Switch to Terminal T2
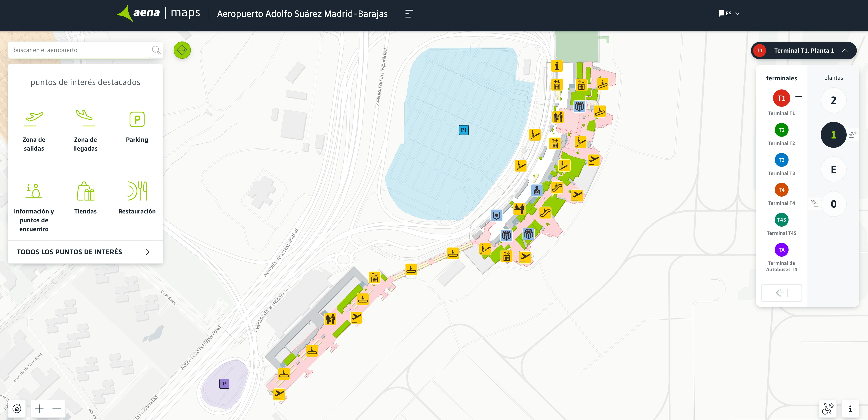 (781, 130)
